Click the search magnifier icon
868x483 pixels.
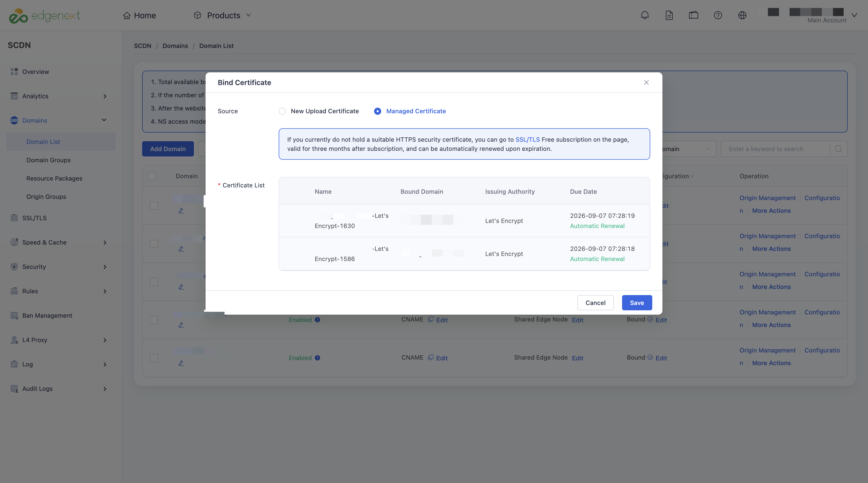click(838, 149)
